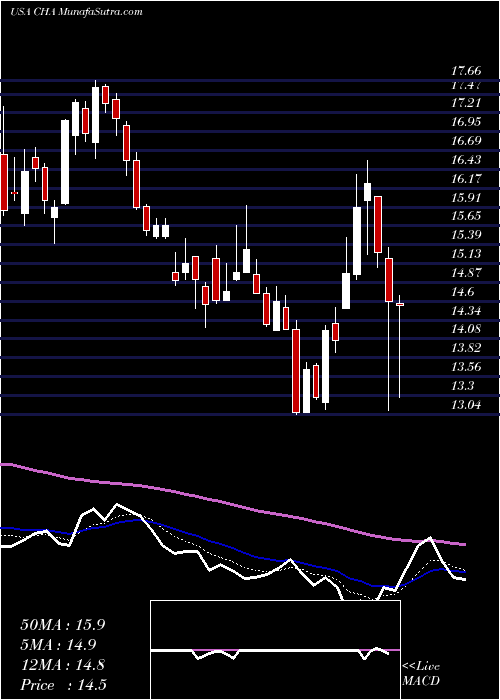Click the 13.82 price axis label
Image resolution: width=500 pixels, height=700 pixels.
(466, 348)
